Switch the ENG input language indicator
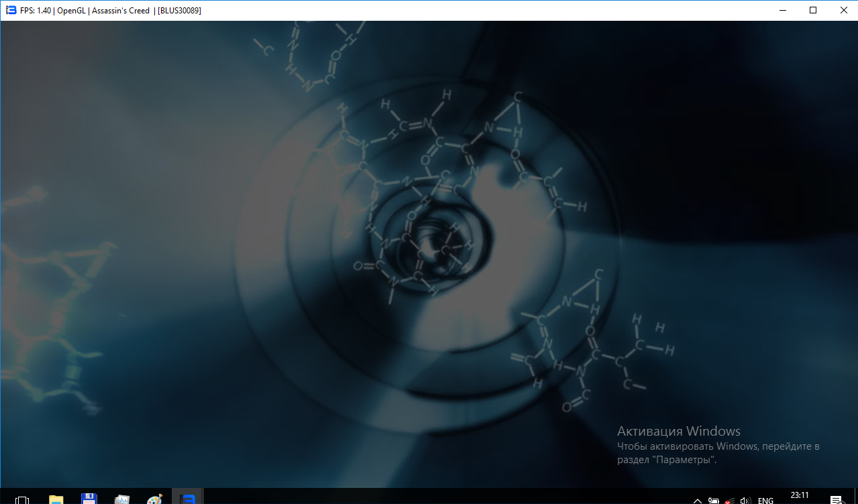This screenshot has height=504, width=858. [765, 500]
